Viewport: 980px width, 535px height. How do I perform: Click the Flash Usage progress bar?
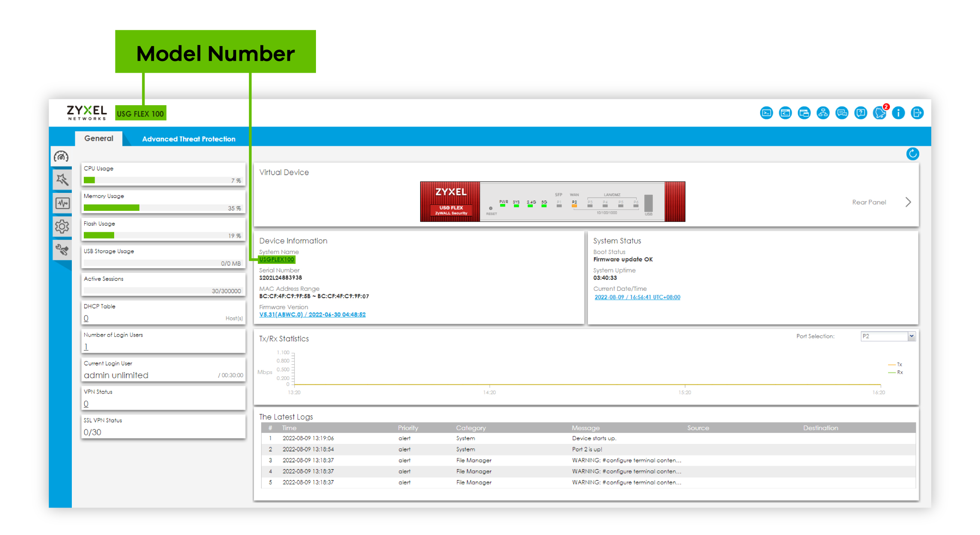[x=163, y=236]
